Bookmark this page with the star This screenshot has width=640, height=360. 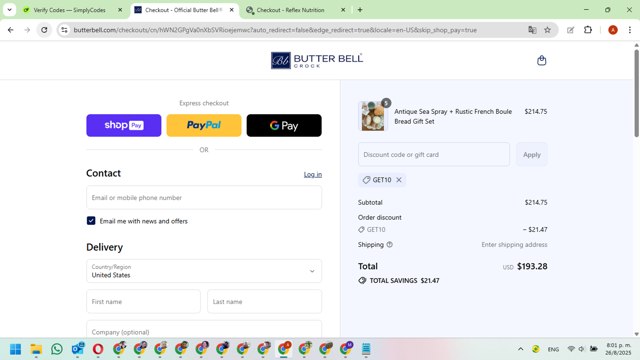click(x=547, y=30)
